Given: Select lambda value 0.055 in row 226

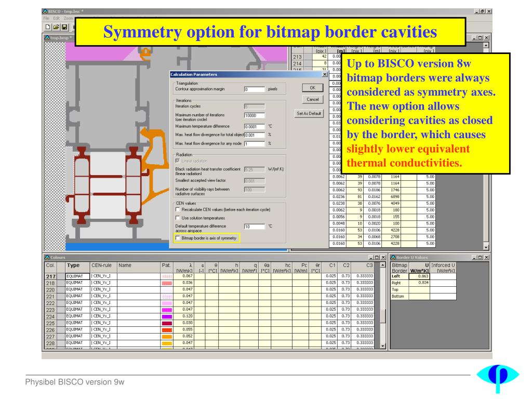Looking at the screenshot, I should click(x=183, y=329).
